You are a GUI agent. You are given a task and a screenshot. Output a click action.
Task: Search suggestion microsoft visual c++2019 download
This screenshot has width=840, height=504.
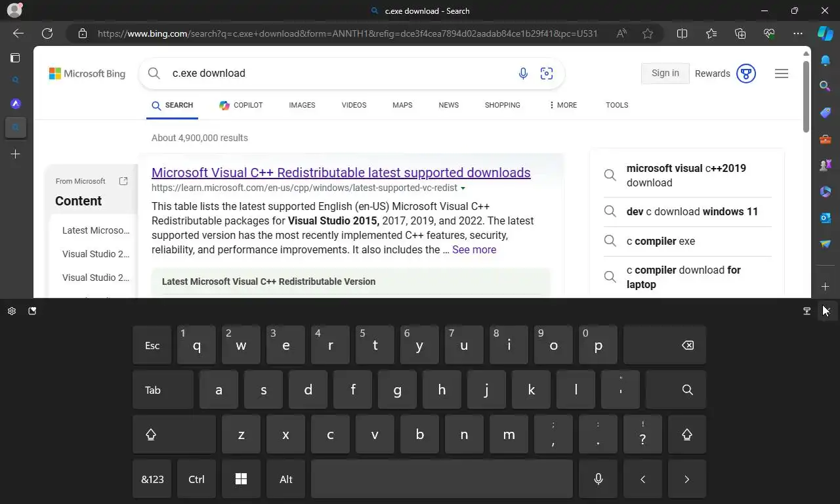coord(686,175)
